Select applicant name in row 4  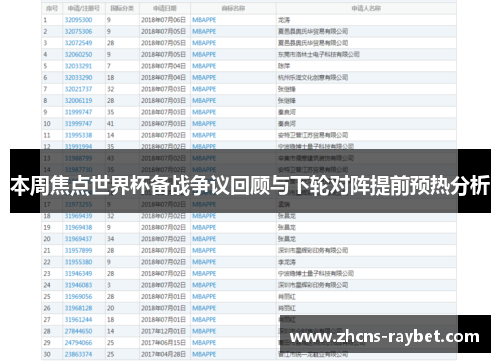coord(319,55)
